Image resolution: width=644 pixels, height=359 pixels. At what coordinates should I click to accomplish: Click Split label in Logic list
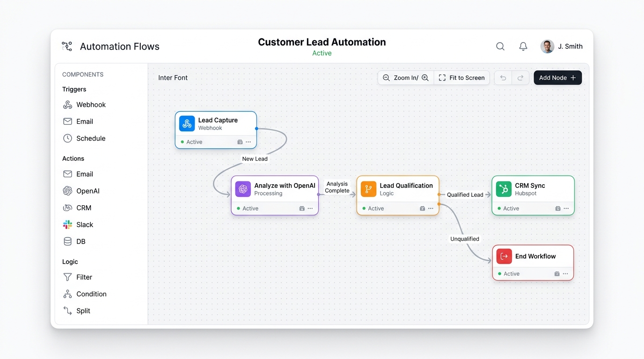click(x=83, y=311)
